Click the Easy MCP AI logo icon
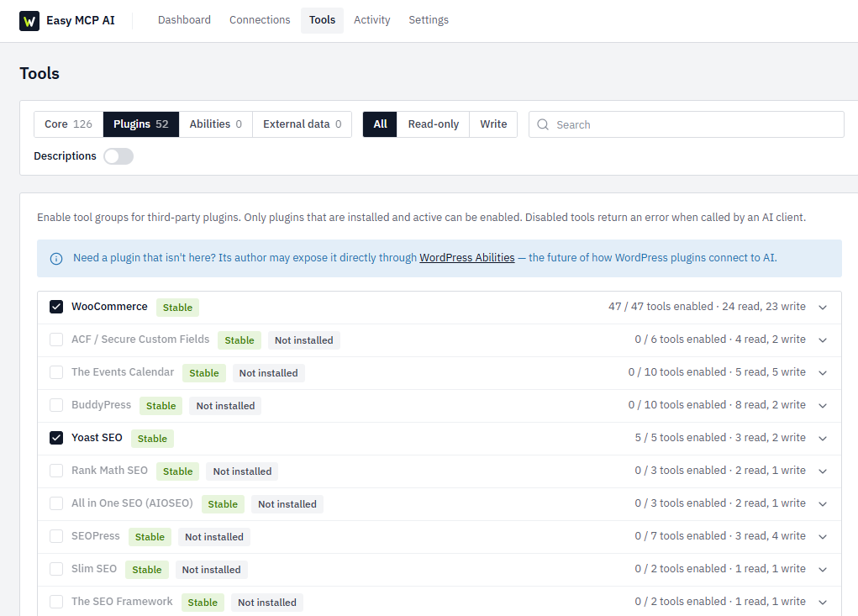Screen dimensions: 858x616 (x=29, y=21)
